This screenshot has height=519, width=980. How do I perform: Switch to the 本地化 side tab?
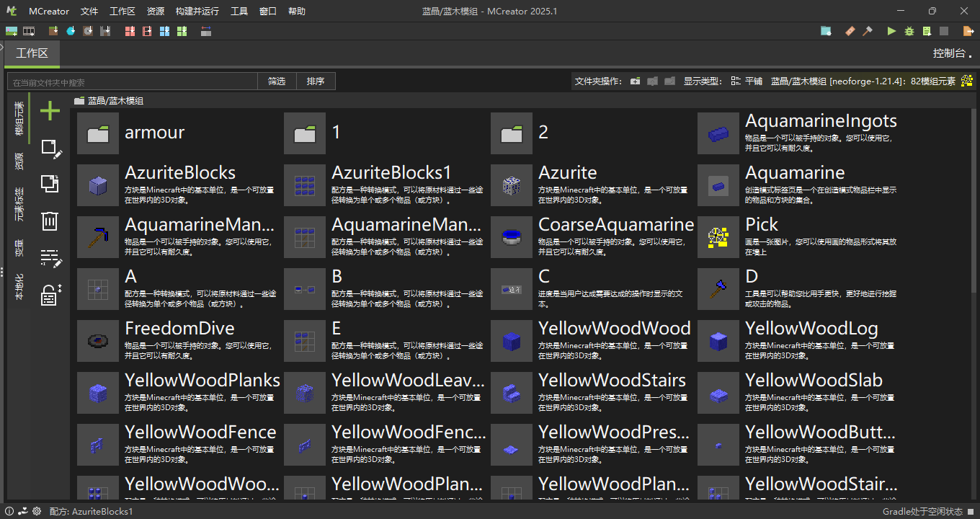click(19, 287)
